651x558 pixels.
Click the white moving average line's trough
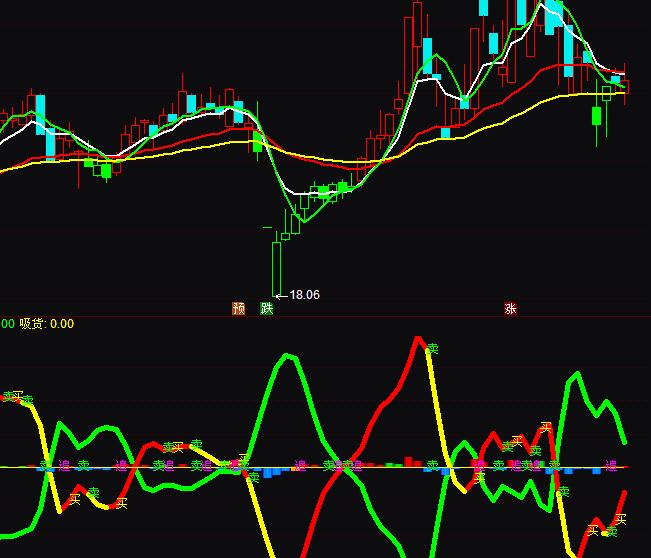tap(300, 190)
